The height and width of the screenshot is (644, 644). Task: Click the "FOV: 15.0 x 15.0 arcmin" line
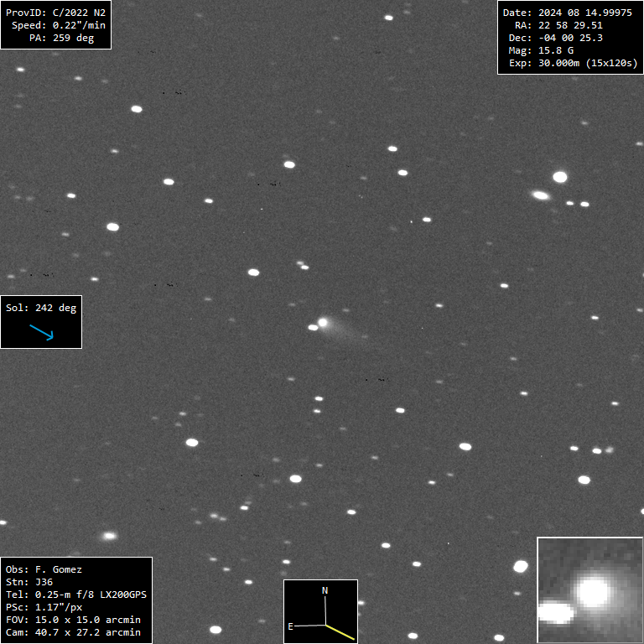(x=73, y=620)
